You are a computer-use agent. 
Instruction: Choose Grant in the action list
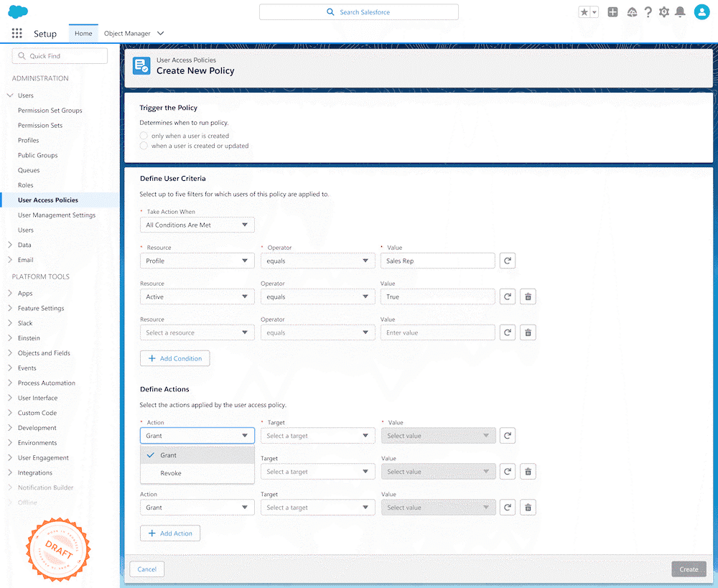tap(197, 455)
